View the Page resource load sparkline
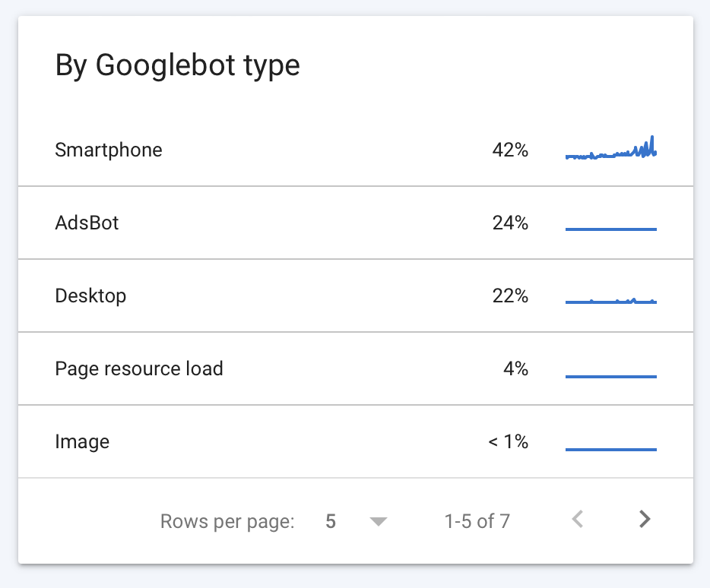 611,376
